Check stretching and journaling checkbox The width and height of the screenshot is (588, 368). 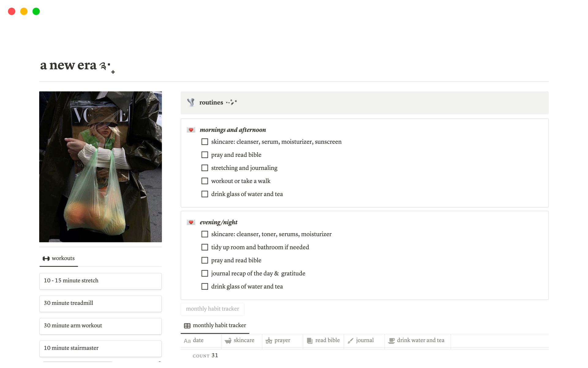point(205,168)
